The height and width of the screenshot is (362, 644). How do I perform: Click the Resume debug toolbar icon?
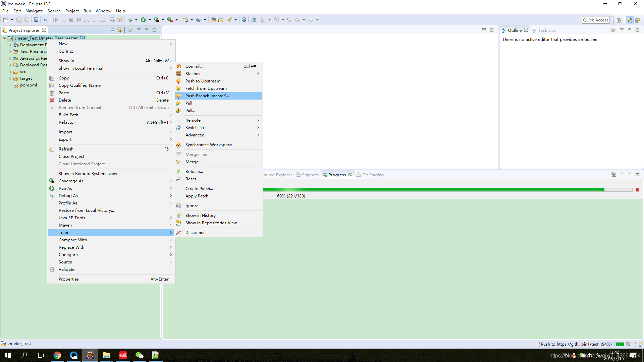[x=56, y=20]
